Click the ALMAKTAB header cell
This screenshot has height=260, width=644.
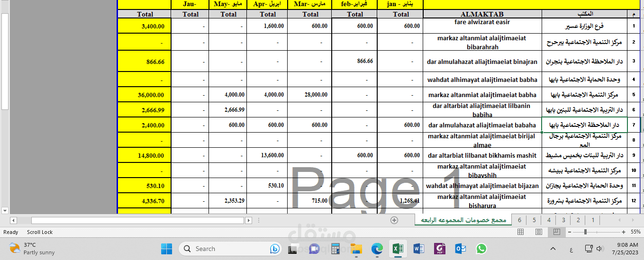point(482,14)
